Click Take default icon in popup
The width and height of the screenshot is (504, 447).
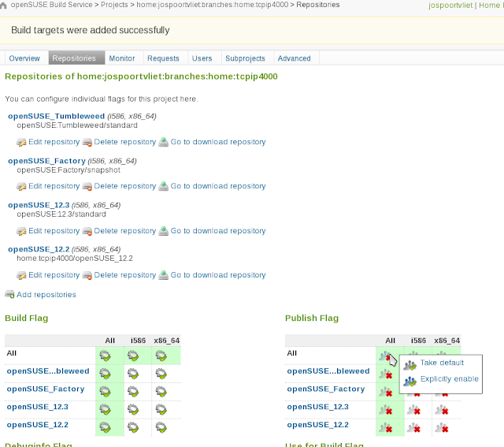click(409, 365)
